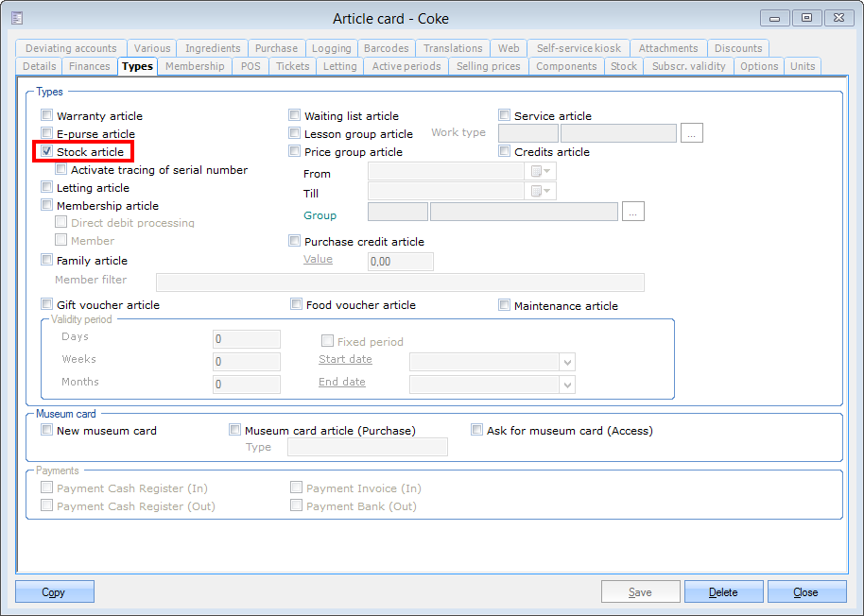The height and width of the screenshot is (616, 864).
Task: Tick the Gift voucher article option
Action: (x=47, y=304)
